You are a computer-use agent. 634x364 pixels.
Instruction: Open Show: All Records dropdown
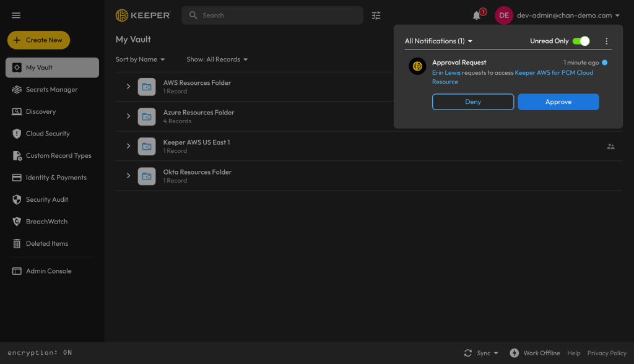pos(217,59)
